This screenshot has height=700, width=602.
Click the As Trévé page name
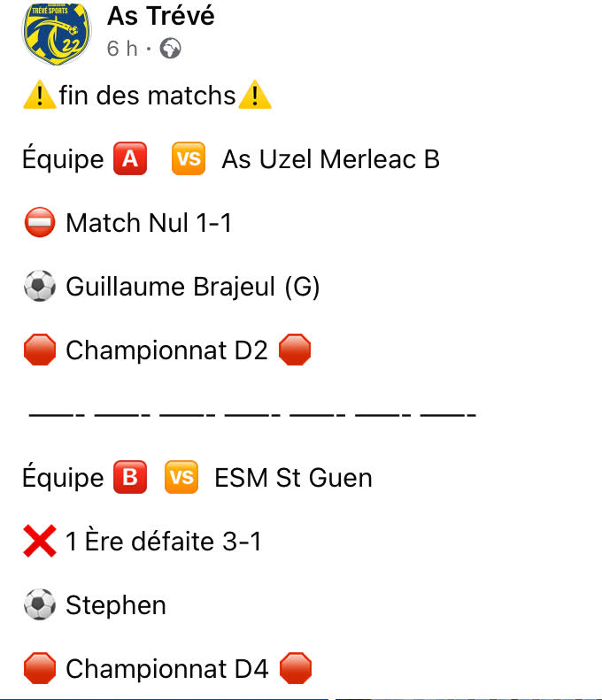160,15
